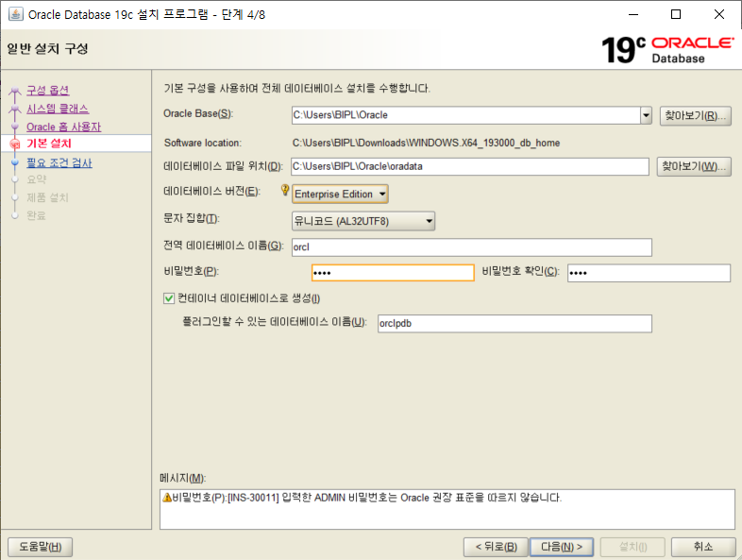This screenshot has height=560, width=742.
Task: Click the INS-30011 warning message text
Action: click(367, 498)
